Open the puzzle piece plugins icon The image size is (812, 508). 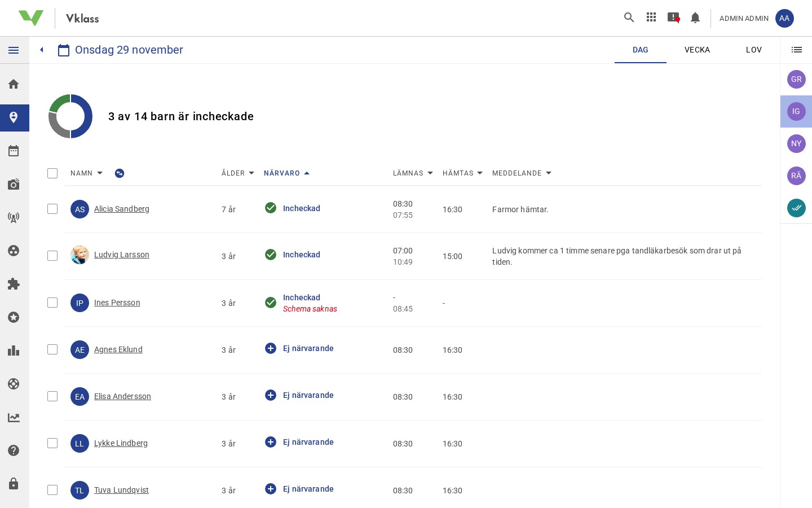(14, 284)
